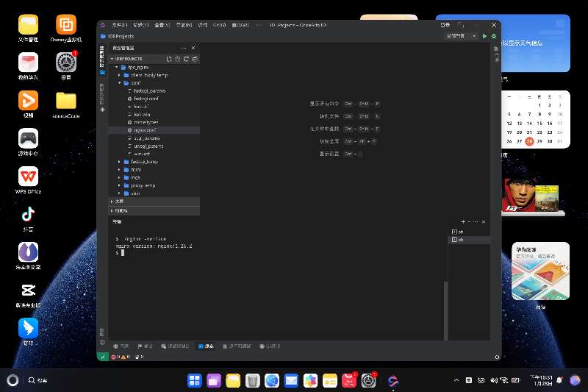
Task: Collapse the conf folder
Action: click(120, 83)
